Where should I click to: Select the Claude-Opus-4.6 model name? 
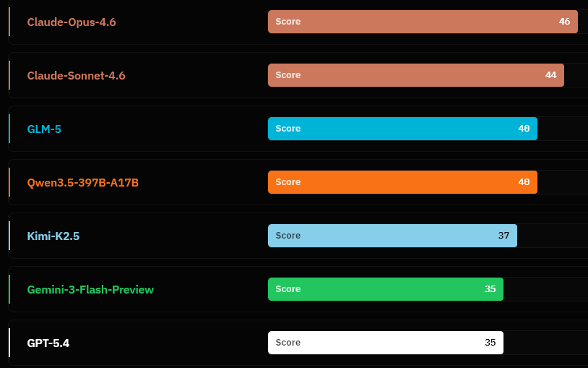[72, 22]
